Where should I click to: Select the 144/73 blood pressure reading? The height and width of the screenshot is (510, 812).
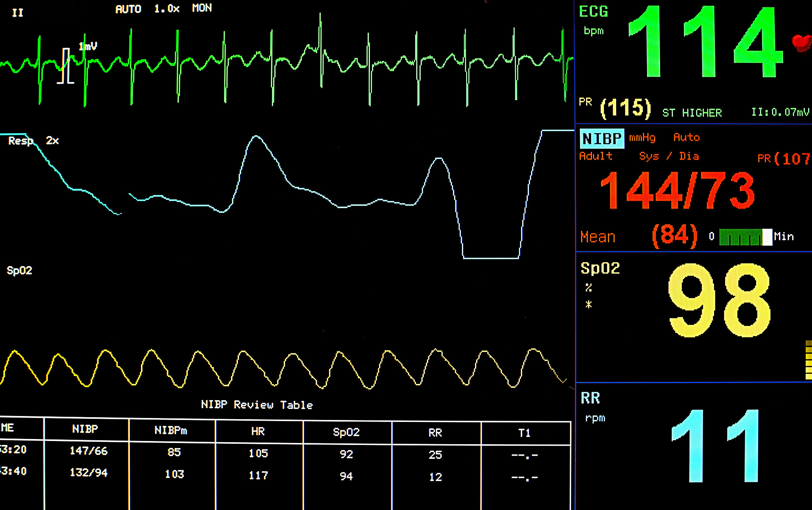677,191
